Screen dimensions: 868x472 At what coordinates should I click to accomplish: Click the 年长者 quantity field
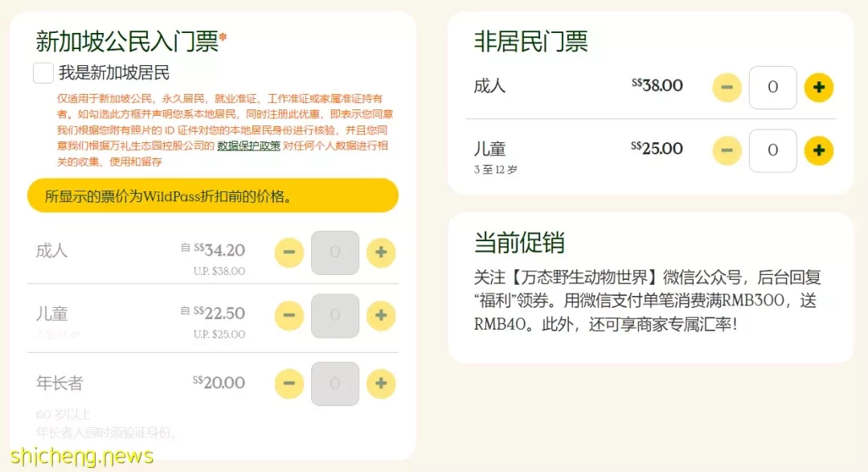(335, 384)
